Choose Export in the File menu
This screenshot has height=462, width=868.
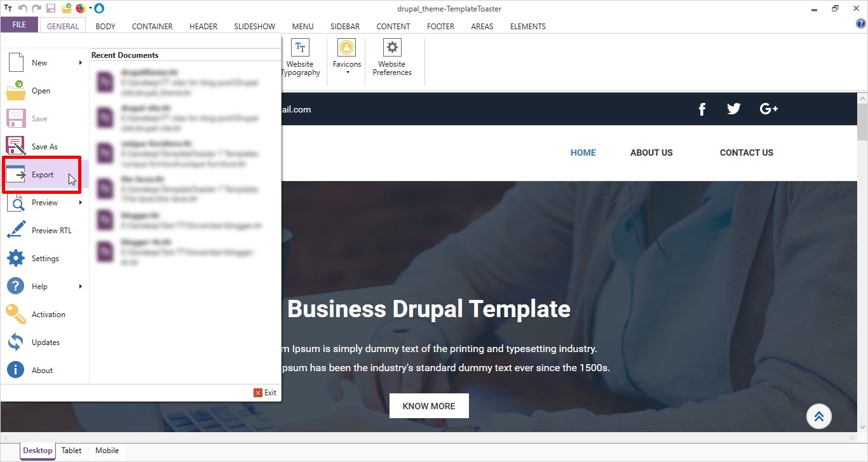click(44, 175)
